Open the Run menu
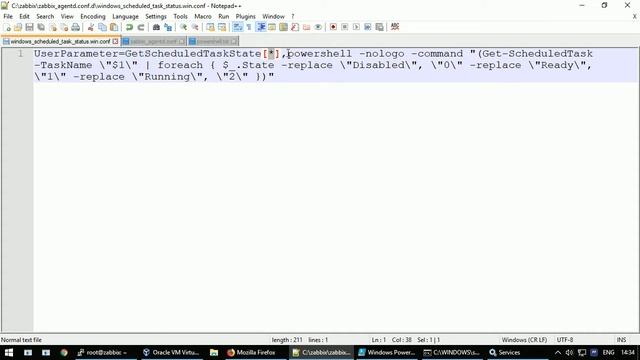The height and width of the screenshot is (360, 640). 224,16
